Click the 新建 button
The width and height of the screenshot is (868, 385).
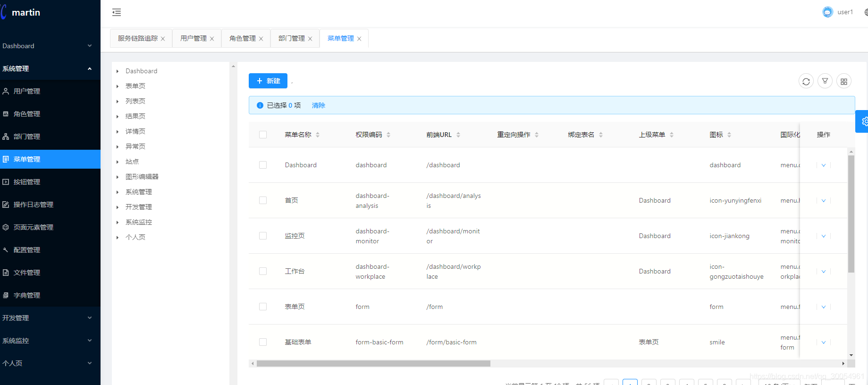click(268, 81)
